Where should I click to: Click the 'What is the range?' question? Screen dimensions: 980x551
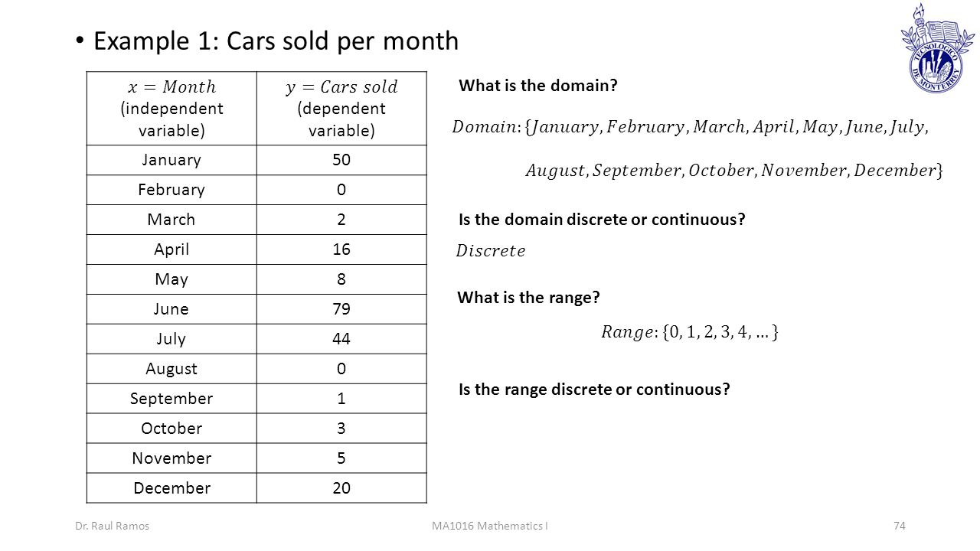pyautogui.click(x=528, y=298)
